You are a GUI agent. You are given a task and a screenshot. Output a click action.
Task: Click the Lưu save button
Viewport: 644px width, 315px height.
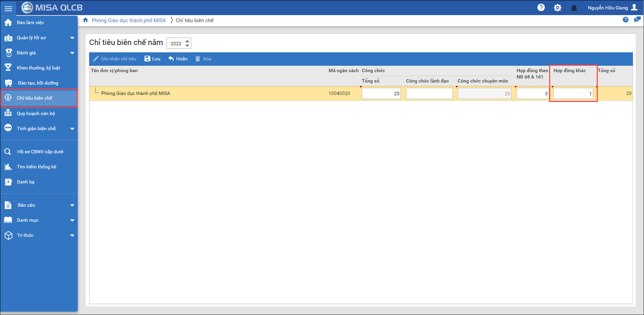click(152, 59)
